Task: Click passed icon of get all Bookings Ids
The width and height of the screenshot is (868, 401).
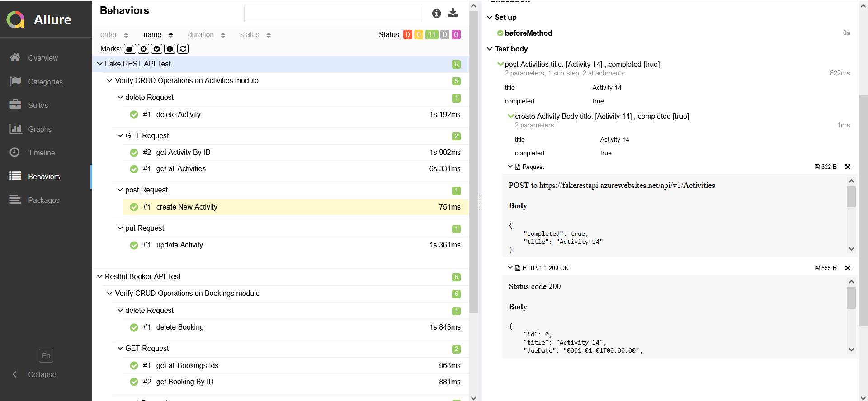Action: (x=134, y=366)
